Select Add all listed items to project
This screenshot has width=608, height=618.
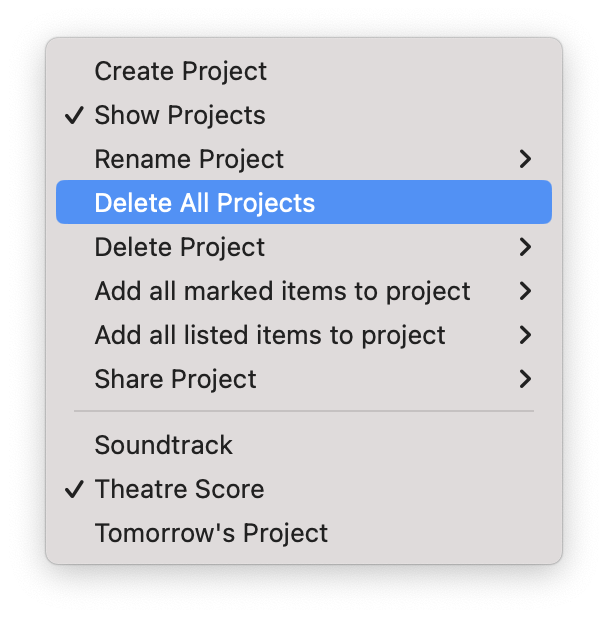click(x=304, y=335)
